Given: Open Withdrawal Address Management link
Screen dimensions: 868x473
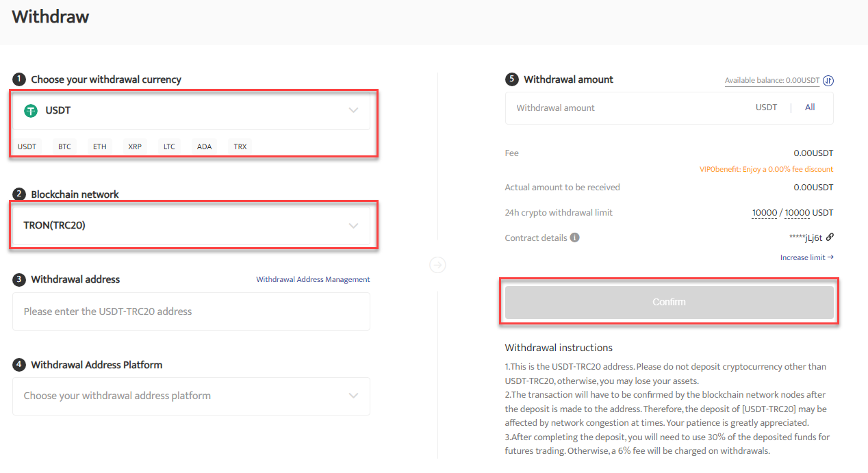Looking at the screenshot, I should point(313,279).
